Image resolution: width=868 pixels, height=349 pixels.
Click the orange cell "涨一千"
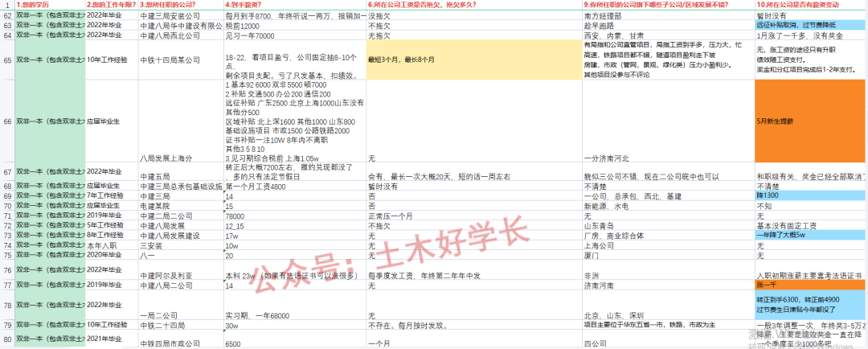click(812, 285)
